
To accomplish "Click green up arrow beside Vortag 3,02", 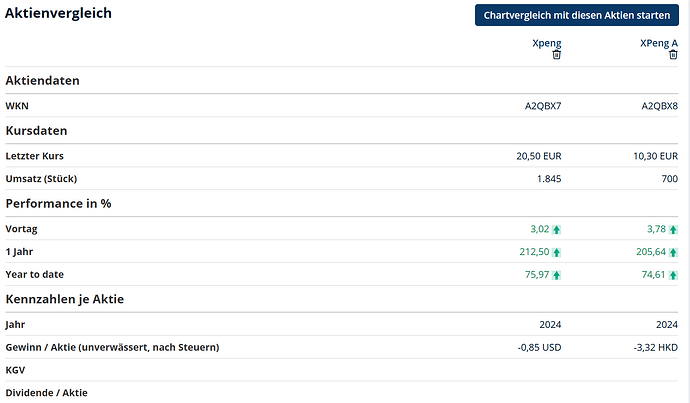I will (x=557, y=229).
